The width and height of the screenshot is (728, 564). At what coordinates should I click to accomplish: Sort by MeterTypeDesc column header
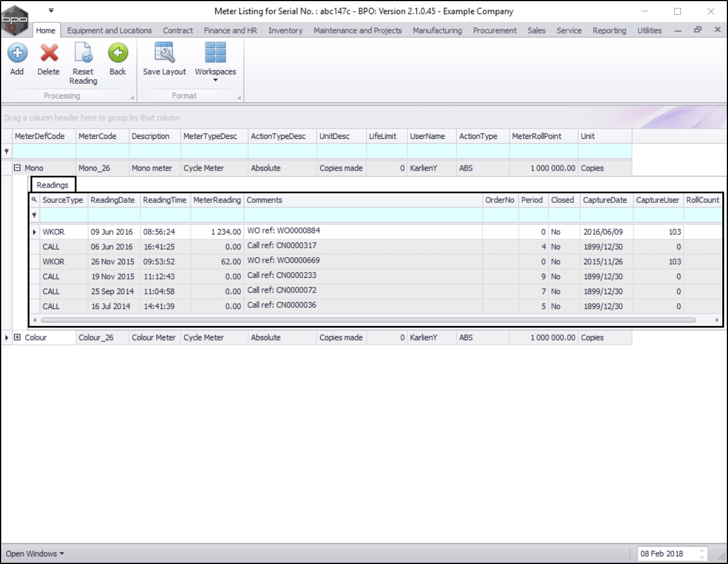click(215, 136)
